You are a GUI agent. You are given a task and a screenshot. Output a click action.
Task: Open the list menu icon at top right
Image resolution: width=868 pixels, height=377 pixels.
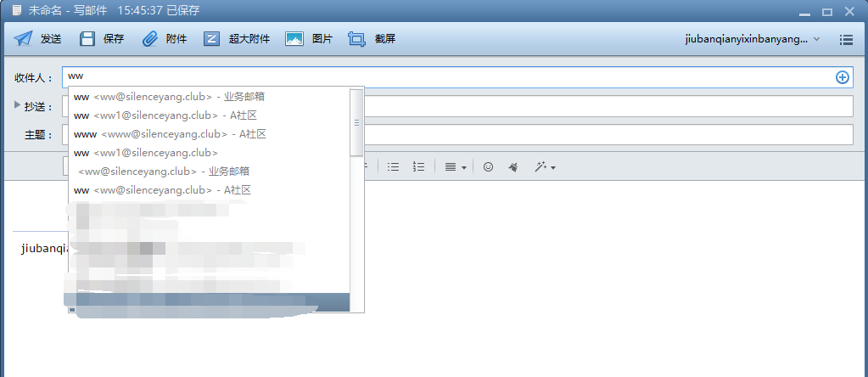[x=846, y=39]
